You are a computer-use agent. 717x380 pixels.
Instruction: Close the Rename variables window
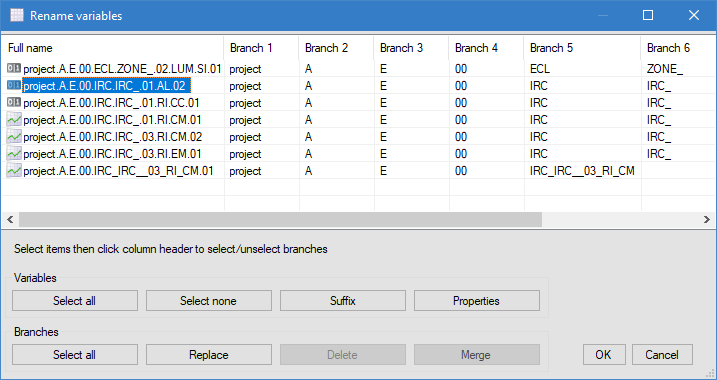[x=694, y=15]
